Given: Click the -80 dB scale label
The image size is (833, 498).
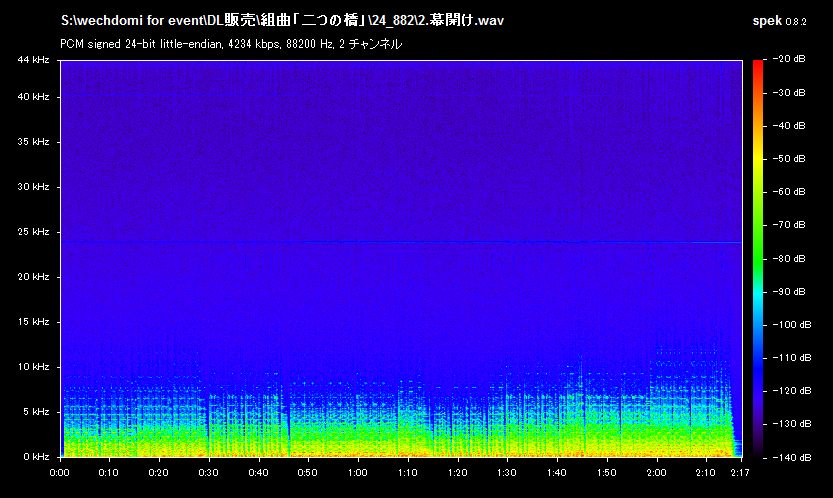Looking at the screenshot, I should click(x=788, y=259).
